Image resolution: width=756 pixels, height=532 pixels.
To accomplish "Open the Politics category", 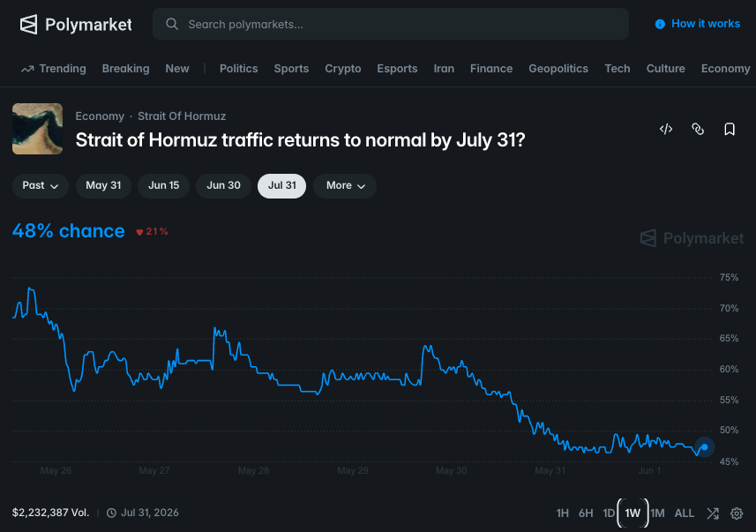I will (x=239, y=69).
